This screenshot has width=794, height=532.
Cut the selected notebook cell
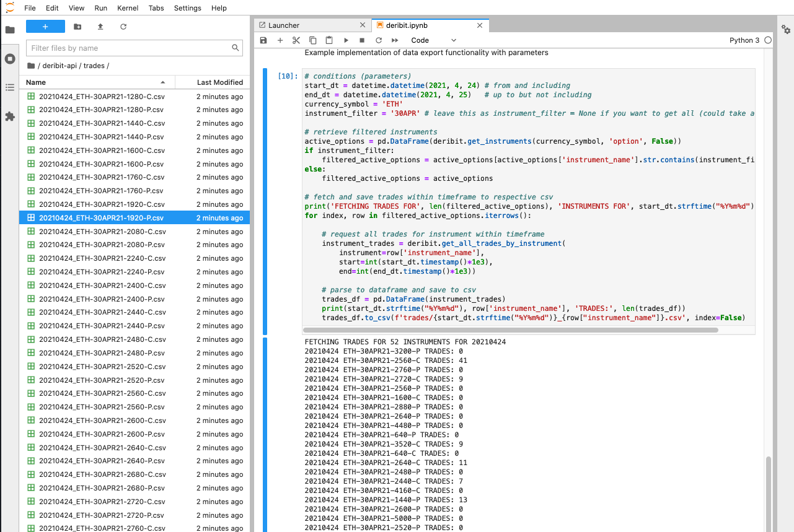click(295, 40)
